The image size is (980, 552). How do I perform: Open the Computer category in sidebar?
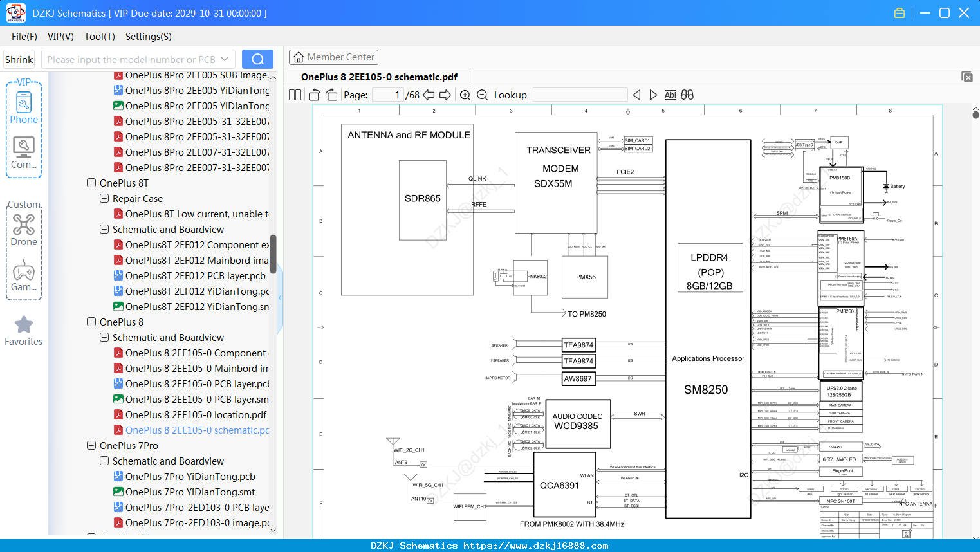(x=24, y=152)
